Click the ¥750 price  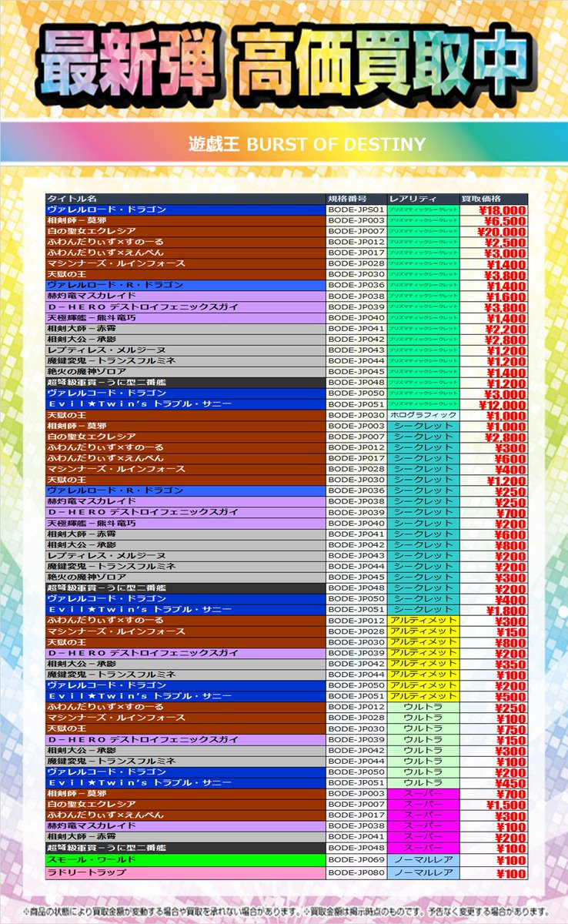[x=511, y=729]
